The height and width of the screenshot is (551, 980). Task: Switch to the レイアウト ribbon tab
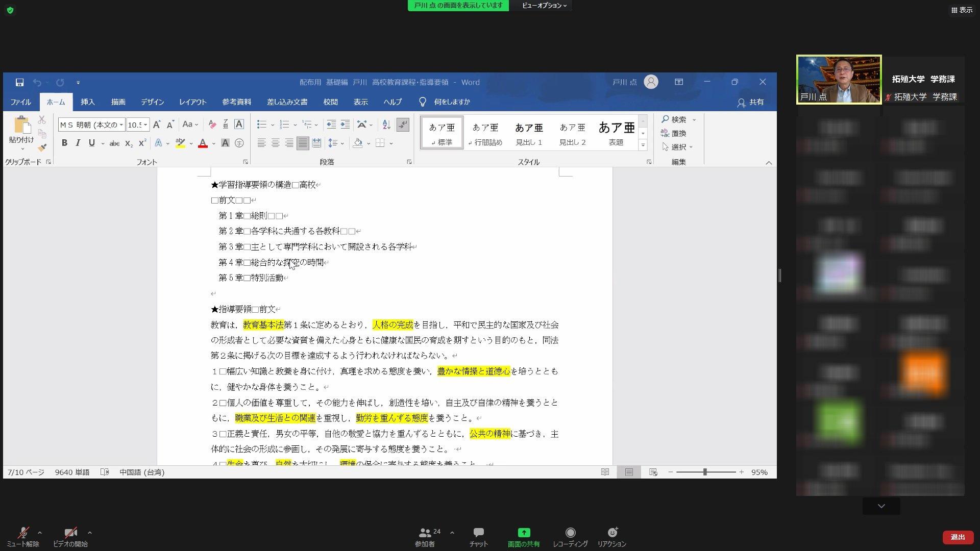point(193,102)
